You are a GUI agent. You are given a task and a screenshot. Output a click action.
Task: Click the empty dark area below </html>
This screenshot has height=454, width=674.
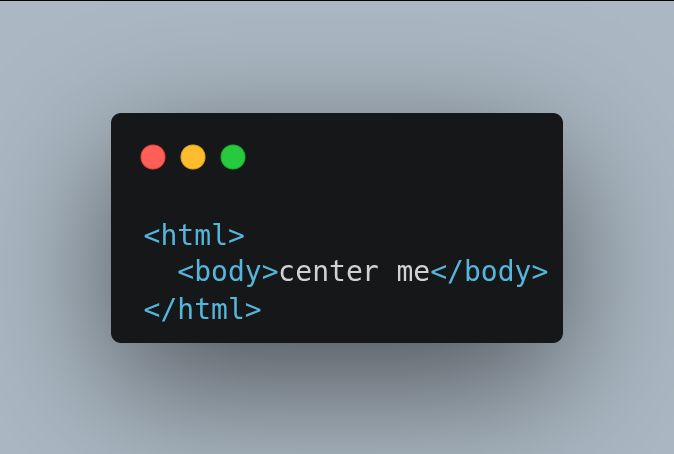click(x=337, y=332)
